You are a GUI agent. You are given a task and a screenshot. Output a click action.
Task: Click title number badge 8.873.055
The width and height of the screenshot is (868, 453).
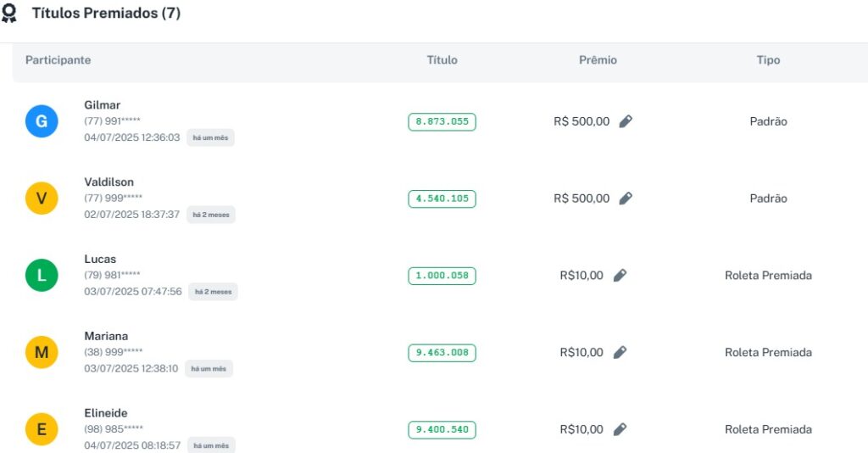(442, 121)
